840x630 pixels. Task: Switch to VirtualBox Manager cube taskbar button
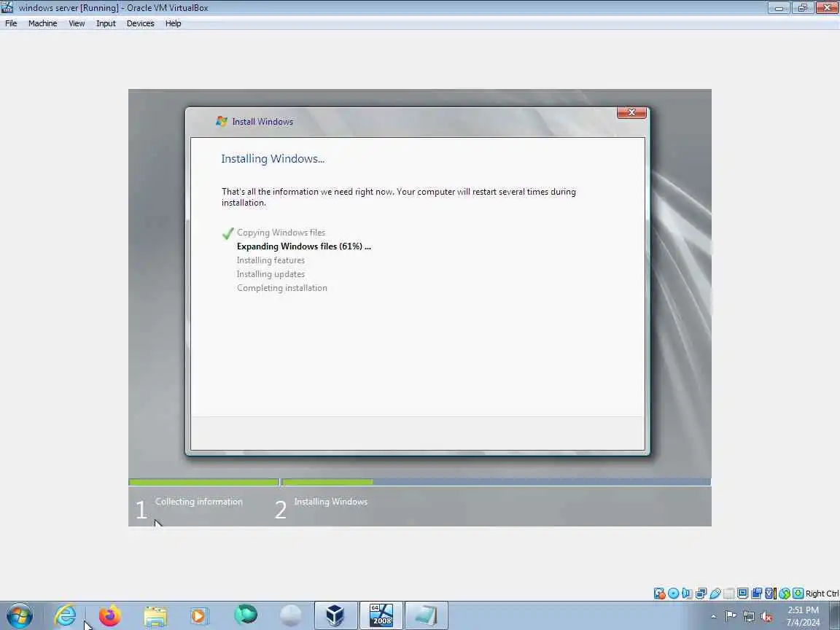coord(335,615)
